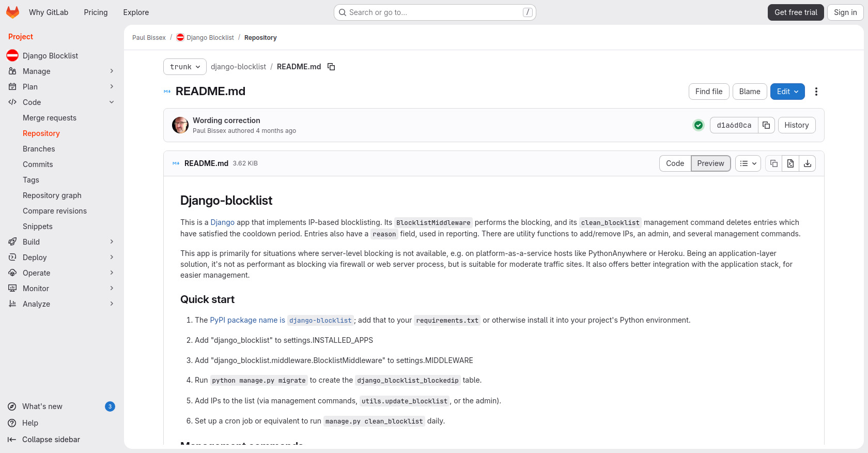Expand the Build section chevron

point(112,241)
